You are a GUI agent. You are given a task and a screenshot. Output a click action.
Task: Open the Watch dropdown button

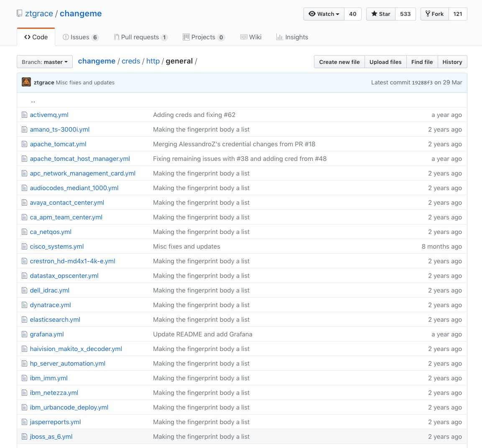(x=324, y=14)
